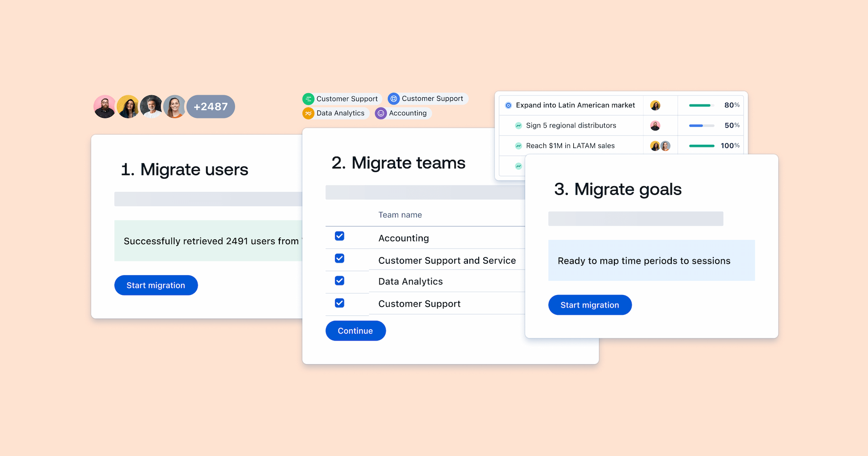Select the orange Data Analytics team icon
Screen dimensions: 868x456
tap(308, 113)
